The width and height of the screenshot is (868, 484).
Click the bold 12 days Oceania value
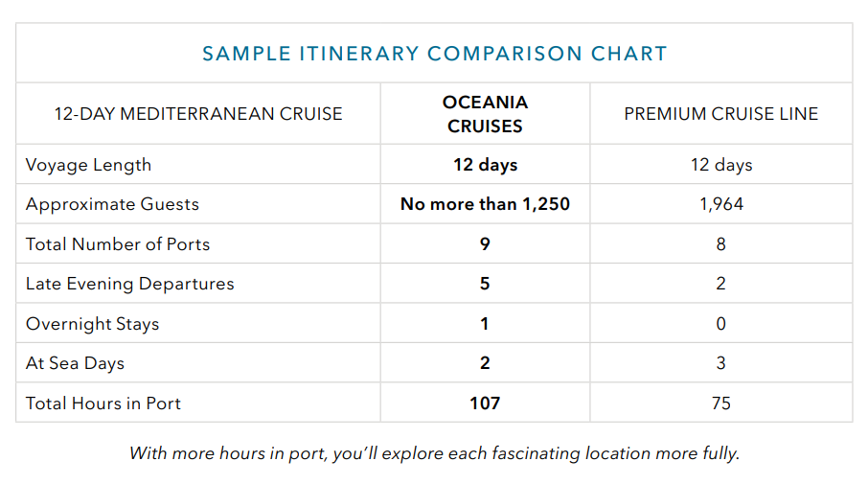point(485,165)
